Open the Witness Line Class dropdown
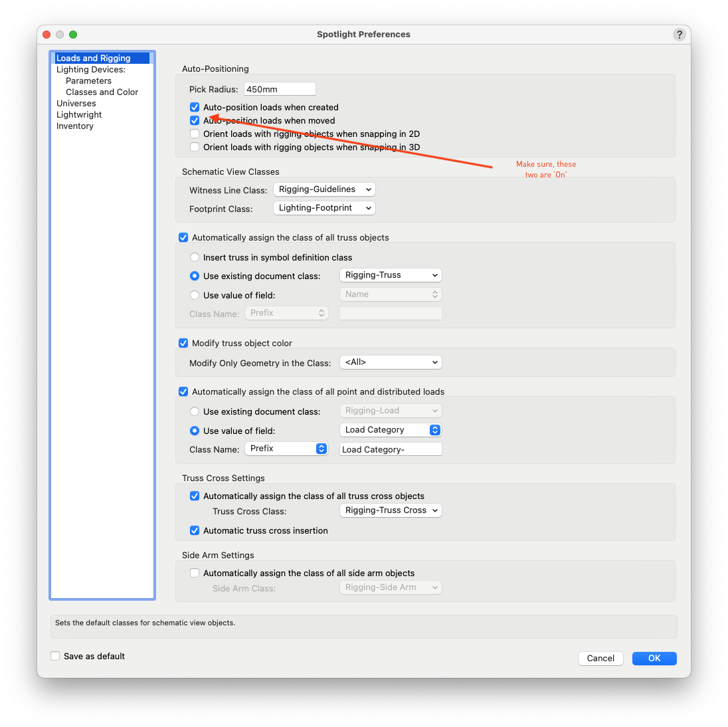Image resolution: width=728 pixels, height=727 pixels. [x=324, y=189]
